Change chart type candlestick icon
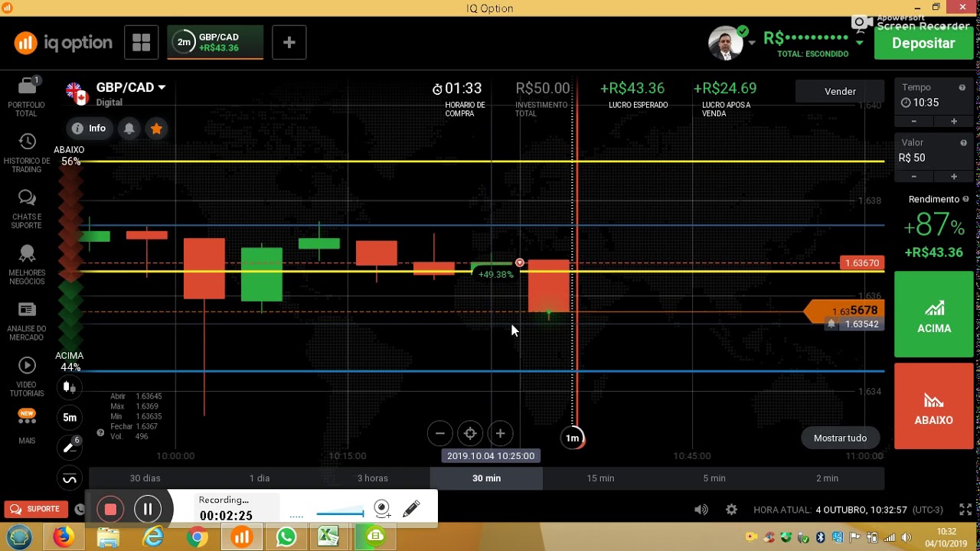 pos(70,387)
